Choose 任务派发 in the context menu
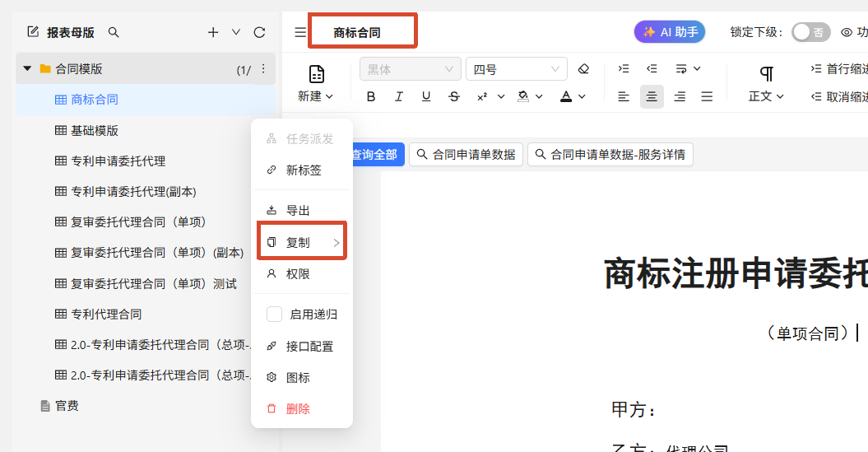This screenshot has height=452, width=868. pos(302,138)
